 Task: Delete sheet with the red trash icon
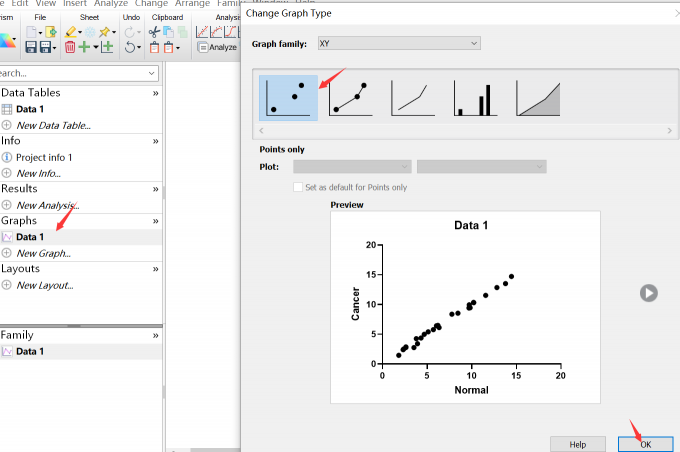[70, 47]
